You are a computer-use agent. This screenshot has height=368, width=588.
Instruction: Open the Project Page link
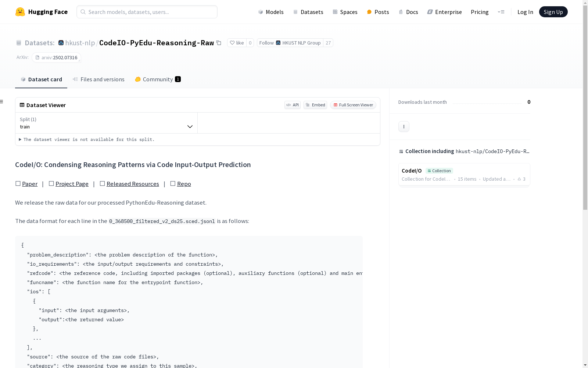point(72,184)
